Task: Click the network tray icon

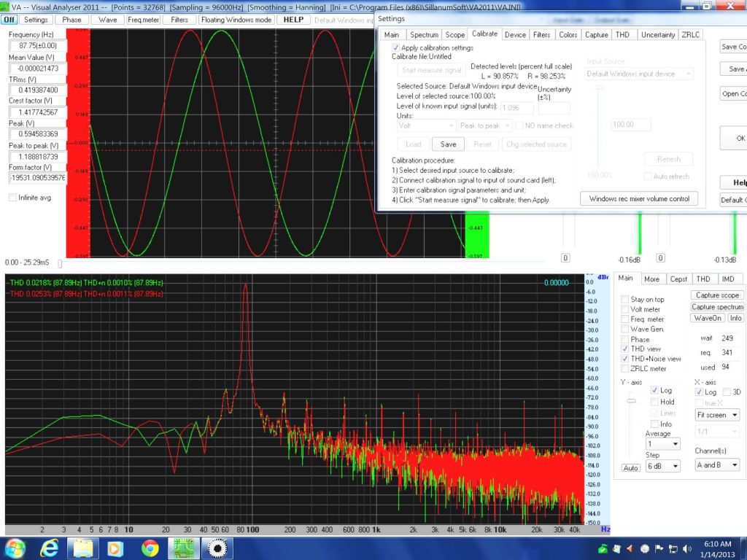Action: [x=673, y=549]
